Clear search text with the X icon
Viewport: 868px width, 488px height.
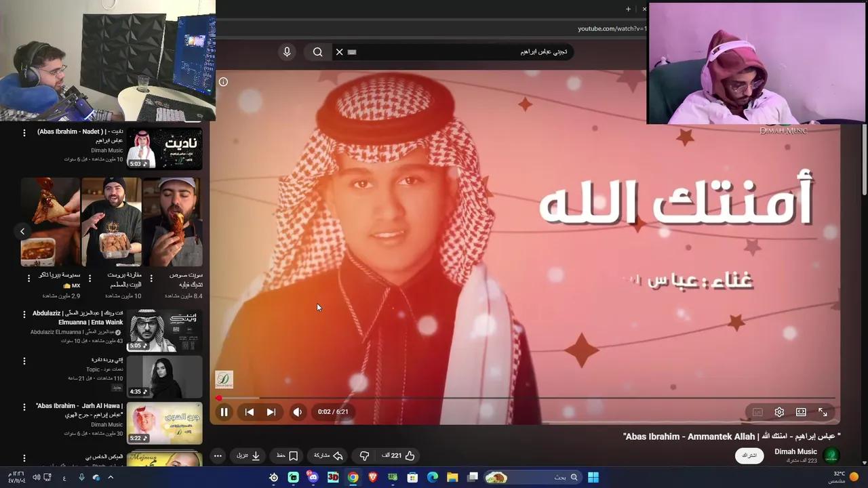tap(339, 52)
